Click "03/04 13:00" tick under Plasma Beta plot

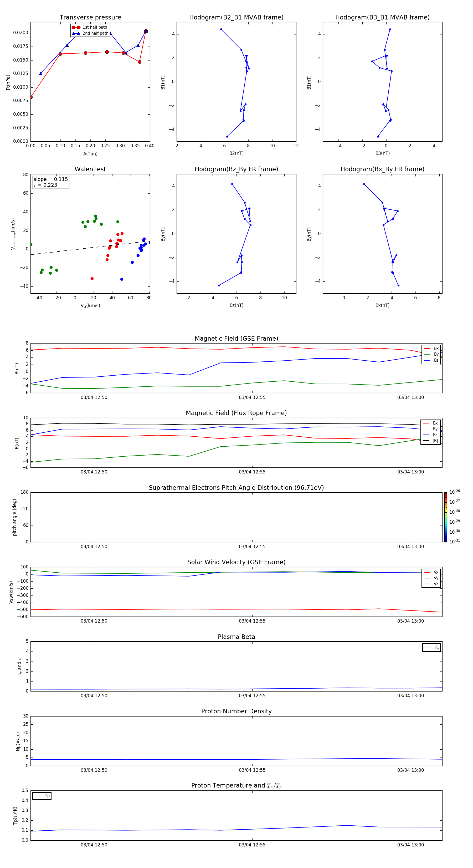coord(410,695)
